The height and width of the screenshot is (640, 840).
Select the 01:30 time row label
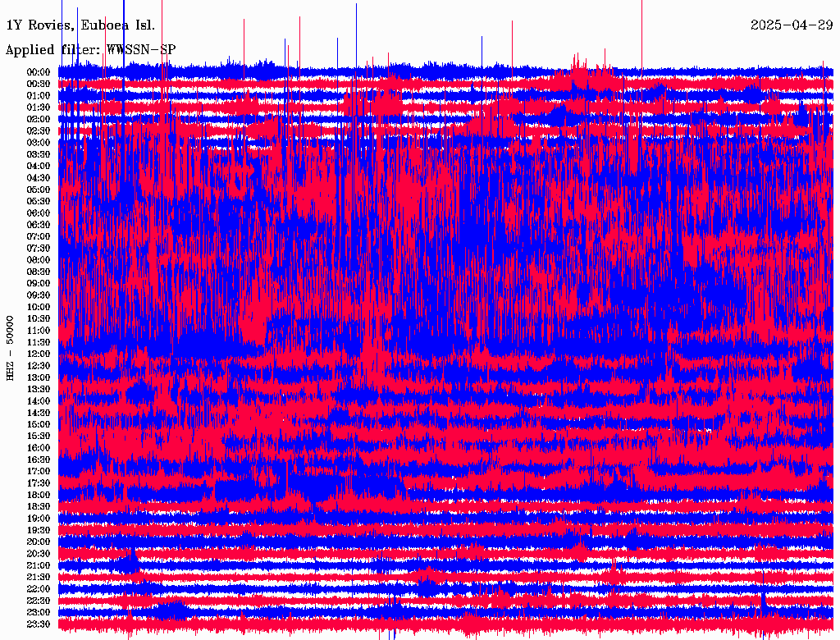tap(39, 107)
